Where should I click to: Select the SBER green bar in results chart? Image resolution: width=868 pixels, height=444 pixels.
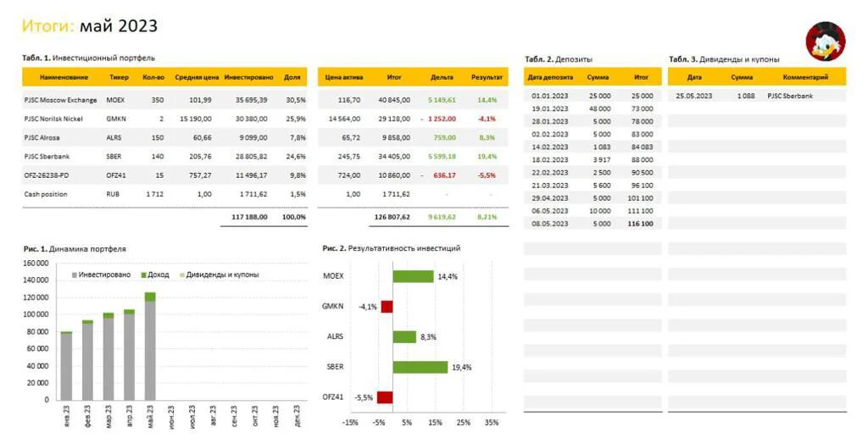[x=420, y=367]
